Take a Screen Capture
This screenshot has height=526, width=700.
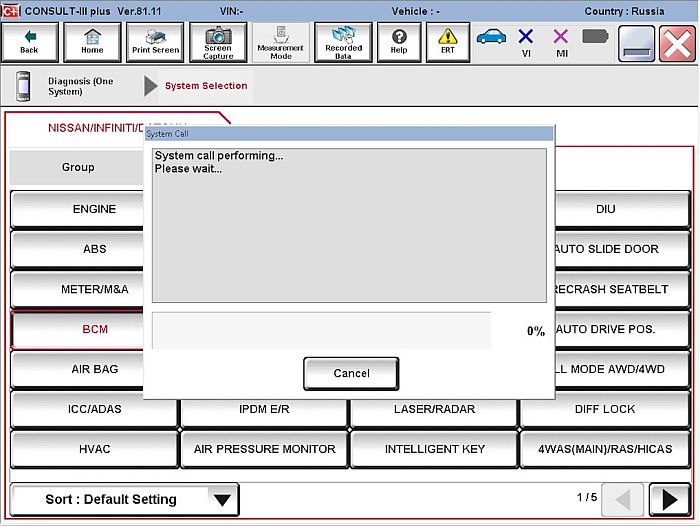[218, 42]
